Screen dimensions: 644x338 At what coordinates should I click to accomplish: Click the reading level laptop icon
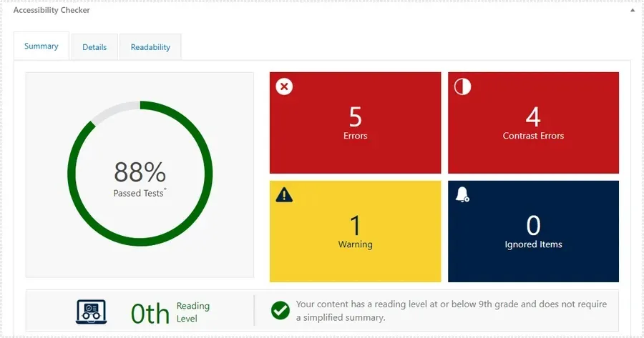click(x=92, y=312)
